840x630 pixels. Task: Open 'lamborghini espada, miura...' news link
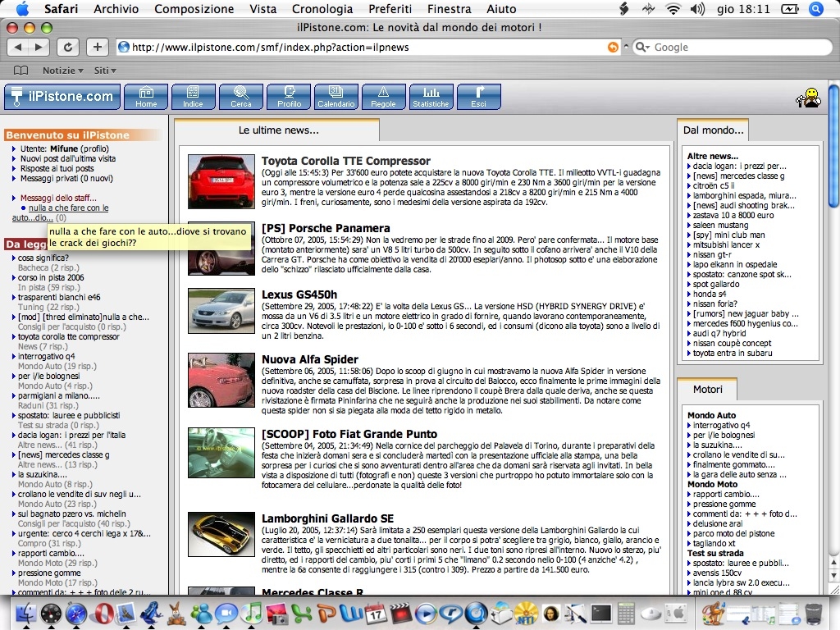(744, 195)
